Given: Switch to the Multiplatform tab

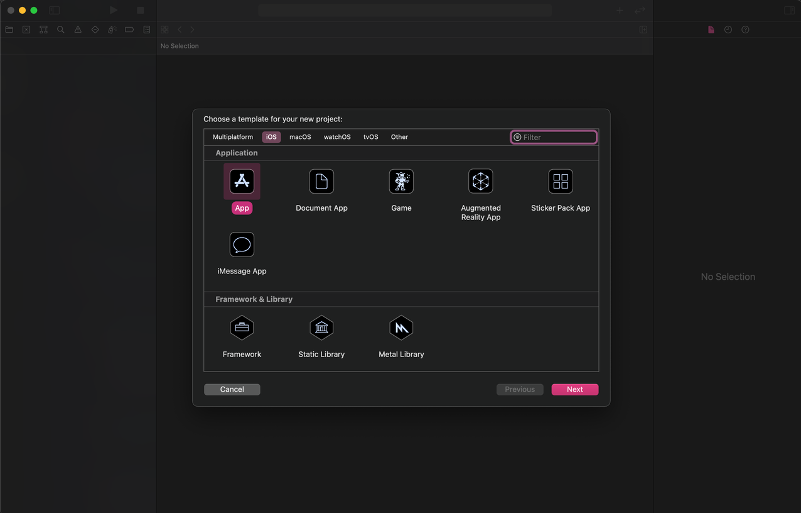Looking at the screenshot, I should (233, 137).
